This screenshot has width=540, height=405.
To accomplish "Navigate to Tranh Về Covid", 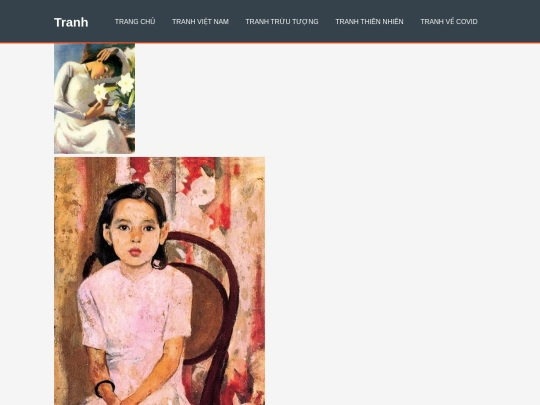I will [x=449, y=22].
